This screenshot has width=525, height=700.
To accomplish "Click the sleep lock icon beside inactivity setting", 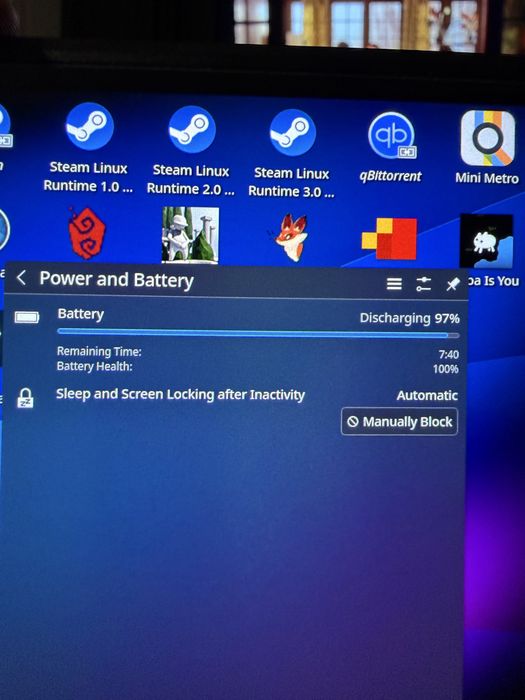I will (x=25, y=397).
